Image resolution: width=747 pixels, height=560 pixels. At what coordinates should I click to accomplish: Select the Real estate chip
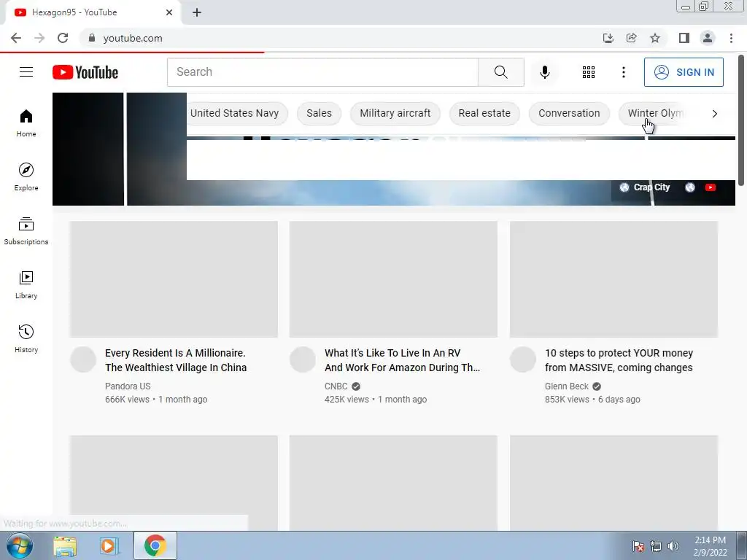[484, 113]
